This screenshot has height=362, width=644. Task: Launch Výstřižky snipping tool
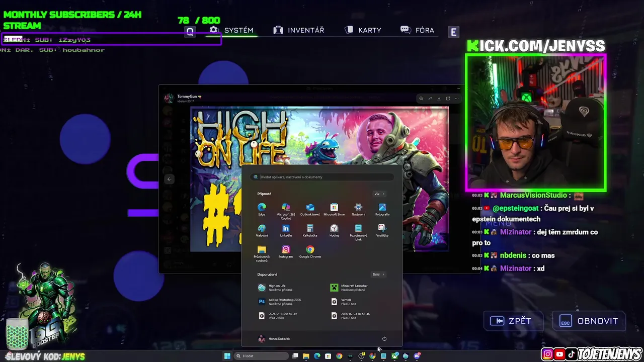click(x=382, y=231)
